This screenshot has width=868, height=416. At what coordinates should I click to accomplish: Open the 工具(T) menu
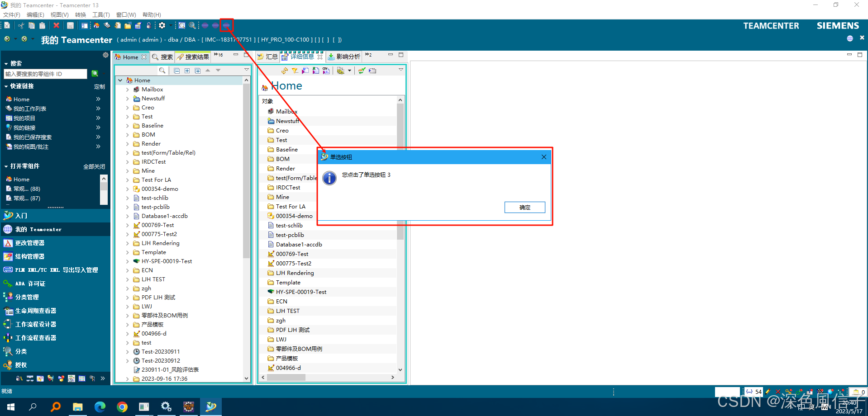click(x=101, y=15)
